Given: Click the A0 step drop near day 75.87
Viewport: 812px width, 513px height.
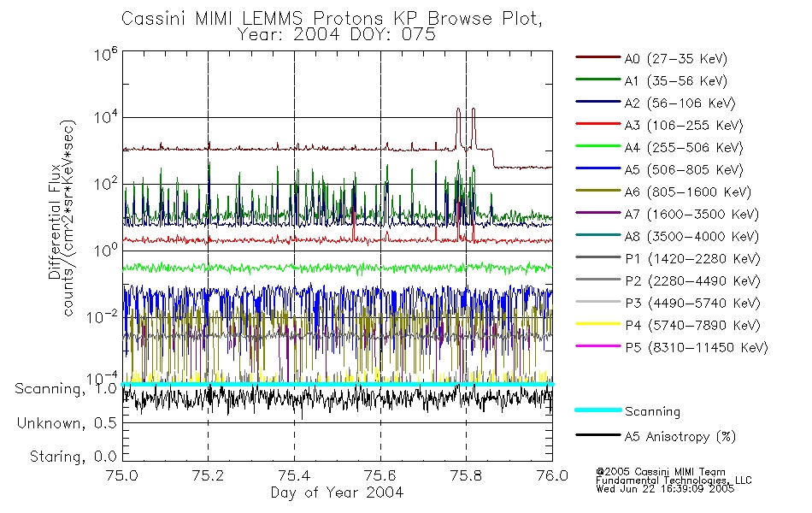Looking at the screenshot, I should [x=493, y=158].
